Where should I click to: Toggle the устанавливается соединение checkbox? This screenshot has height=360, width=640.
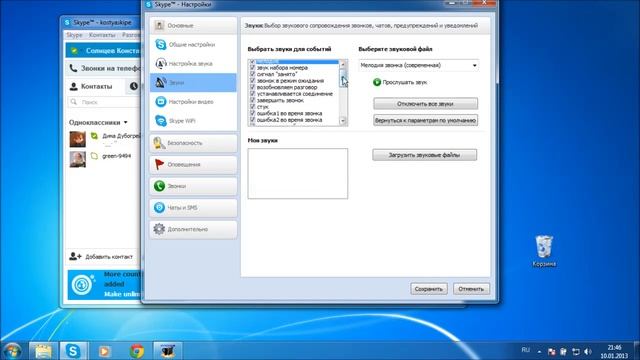click(252, 93)
